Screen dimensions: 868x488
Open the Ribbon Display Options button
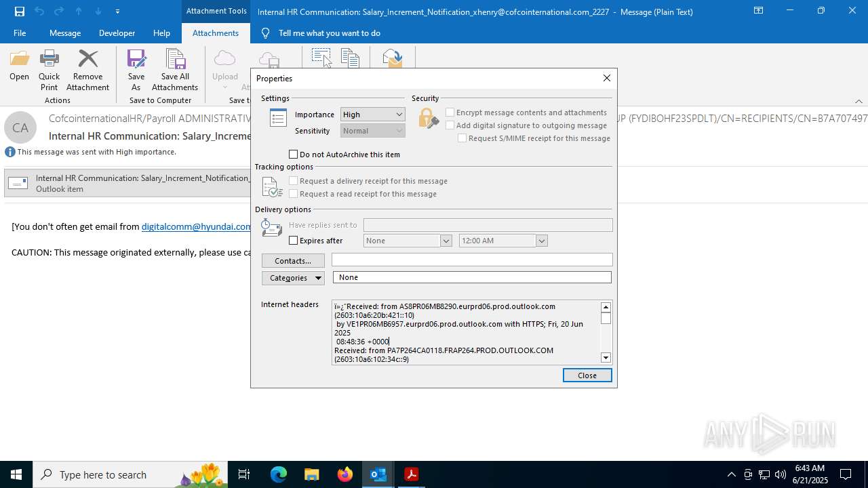pos(759,11)
